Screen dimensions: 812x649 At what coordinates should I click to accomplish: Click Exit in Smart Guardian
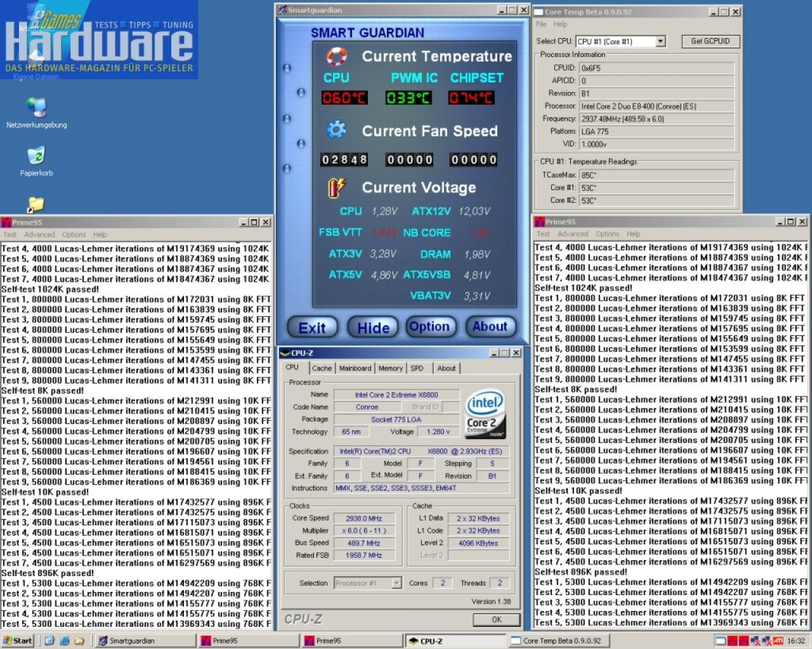[x=312, y=327]
